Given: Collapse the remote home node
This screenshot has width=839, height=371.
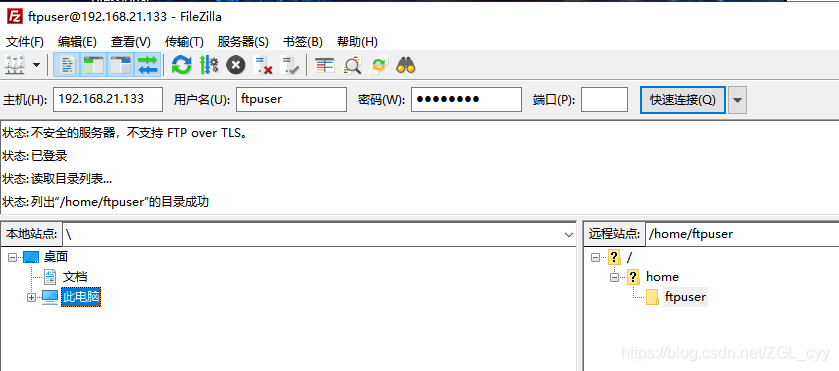Looking at the screenshot, I should [614, 277].
